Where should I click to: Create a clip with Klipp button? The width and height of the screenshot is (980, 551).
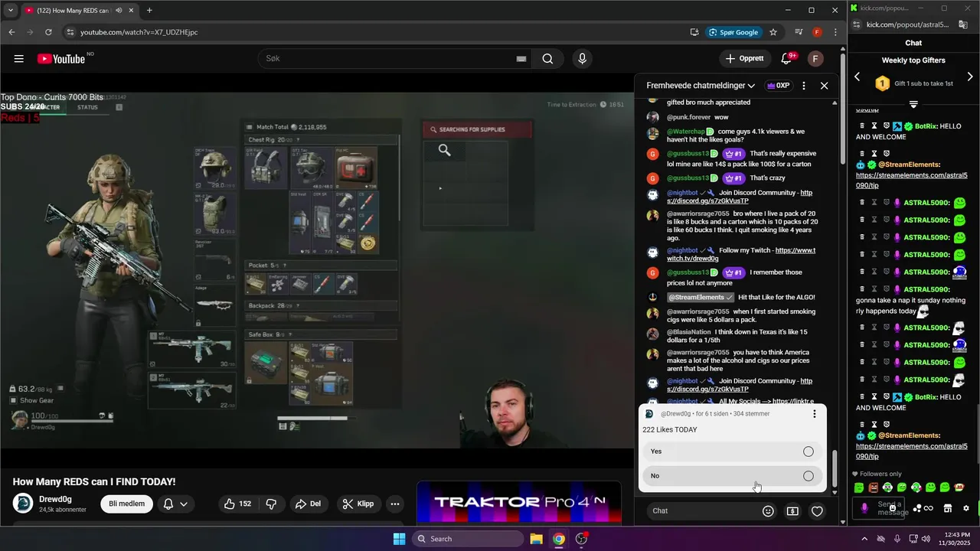[358, 504]
